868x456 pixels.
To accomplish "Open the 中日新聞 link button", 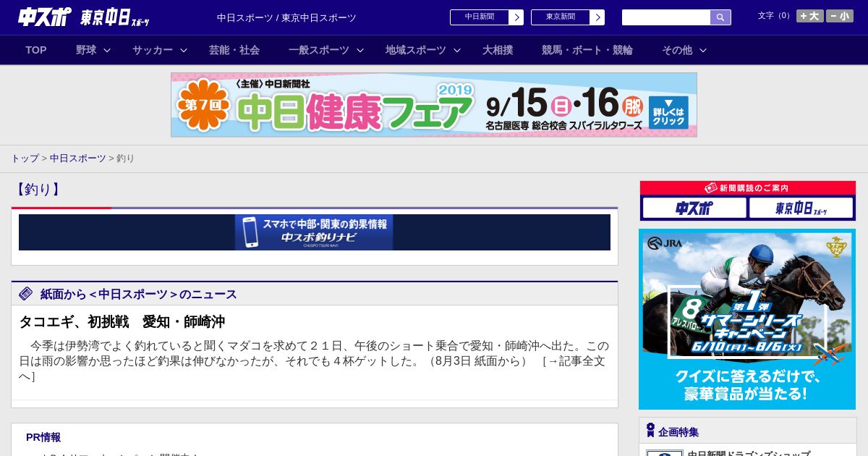I will 480,17.
